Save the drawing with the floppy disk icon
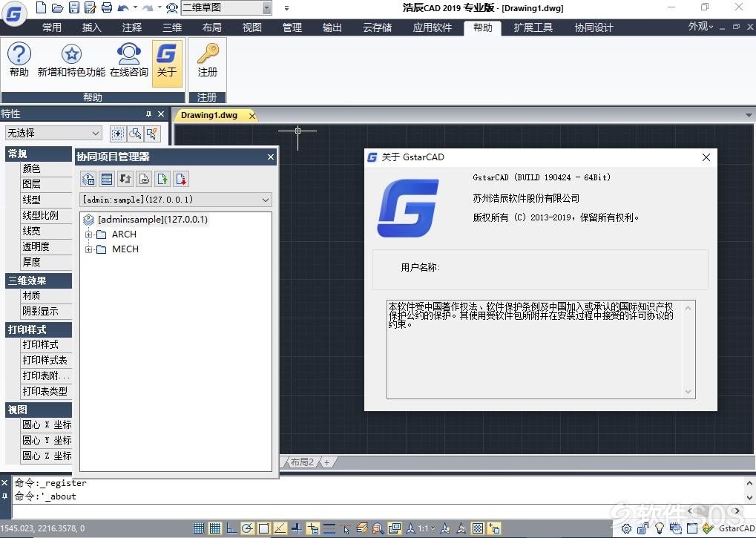756x538 pixels. 73,7
